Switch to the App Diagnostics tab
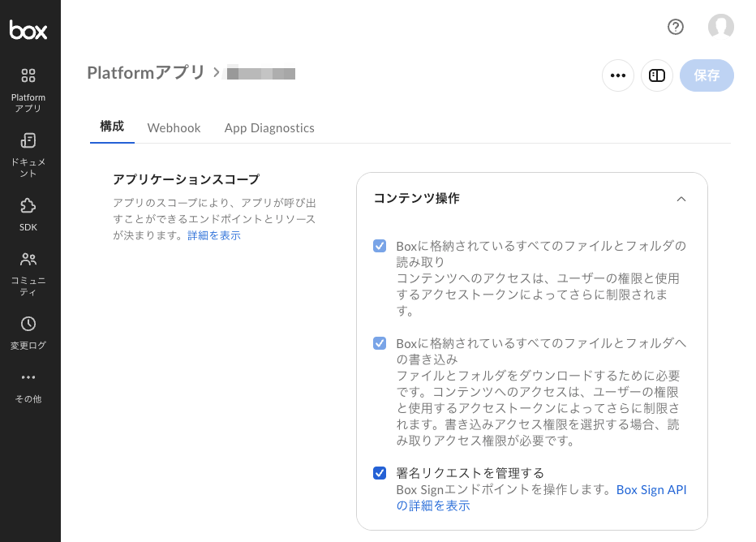756x542 pixels. click(x=269, y=127)
